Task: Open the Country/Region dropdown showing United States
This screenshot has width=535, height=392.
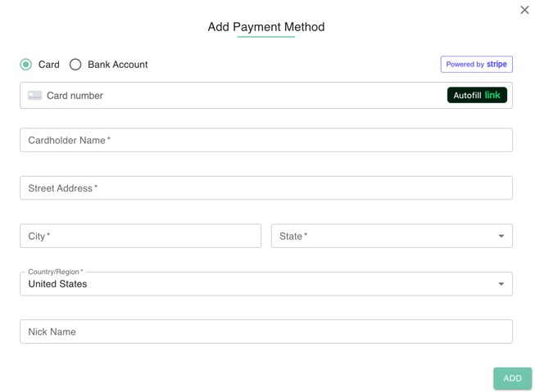Action: 266,284
